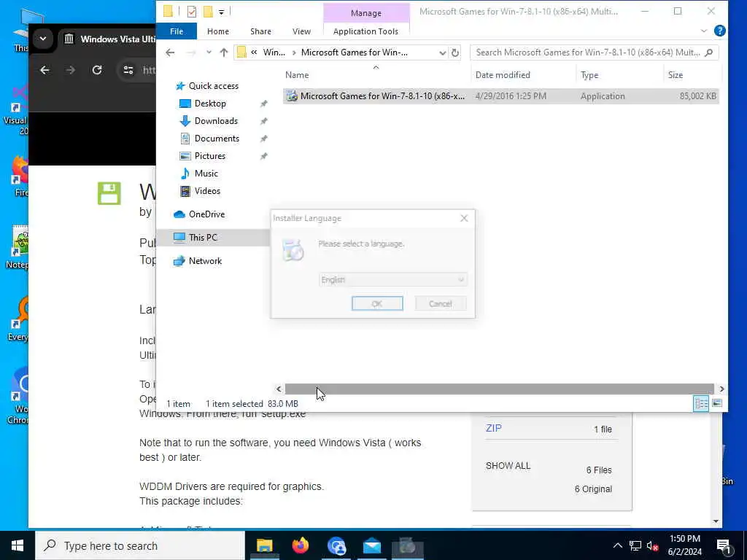Screen dimensions: 747x560
Task: Show hidden system tray icons
Action: coord(617,545)
